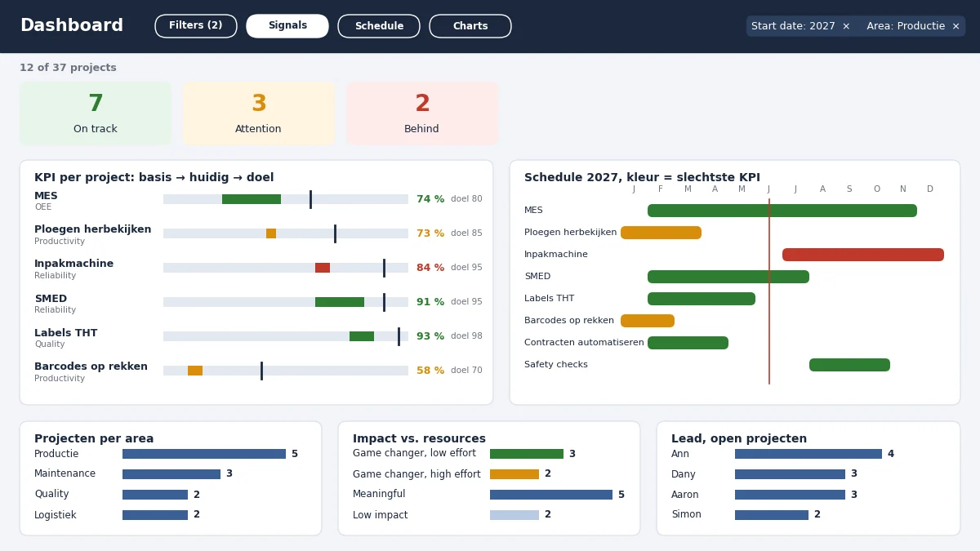Open the Inpakmachine project in KPI list
This screenshot has height=551, width=980.
(73, 264)
